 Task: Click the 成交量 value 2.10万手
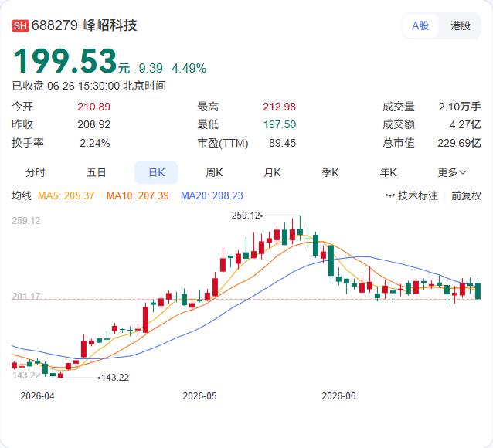click(x=460, y=107)
